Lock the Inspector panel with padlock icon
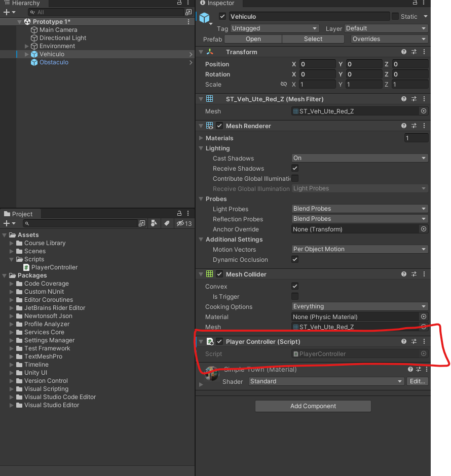 (x=414, y=3)
